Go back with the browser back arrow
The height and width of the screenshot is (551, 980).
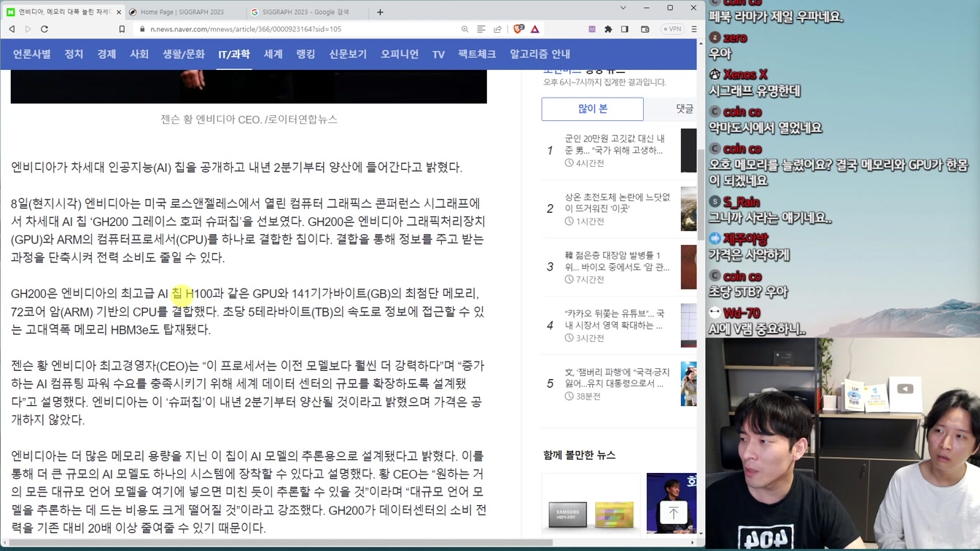pos(12,29)
